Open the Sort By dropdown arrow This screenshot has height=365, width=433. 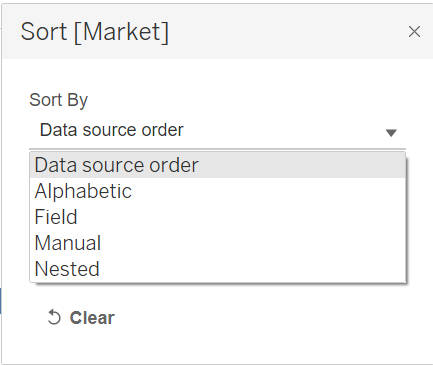[x=391, y=133]
